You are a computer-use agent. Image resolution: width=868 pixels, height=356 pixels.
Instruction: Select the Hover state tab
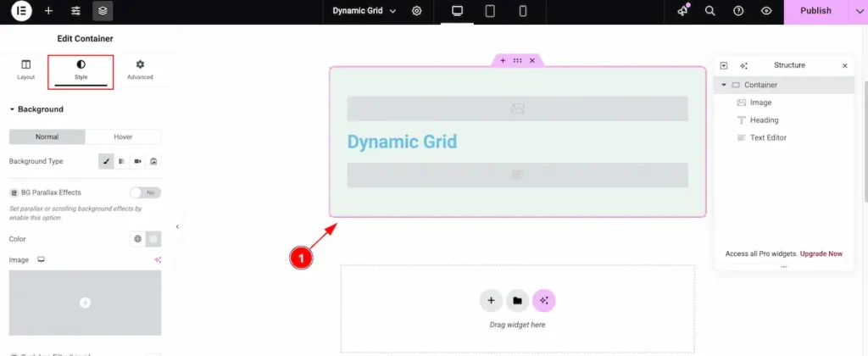click(x=123, y=136)
